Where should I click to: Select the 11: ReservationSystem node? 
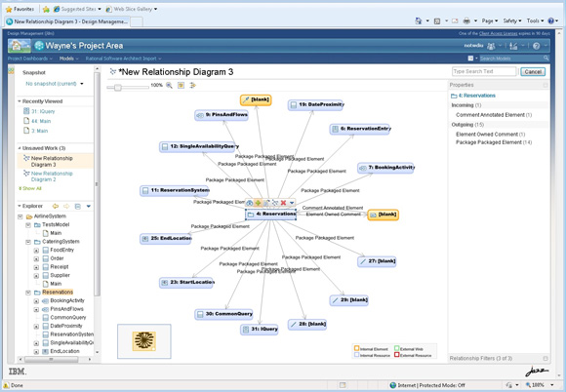click(x=175, y=190)
